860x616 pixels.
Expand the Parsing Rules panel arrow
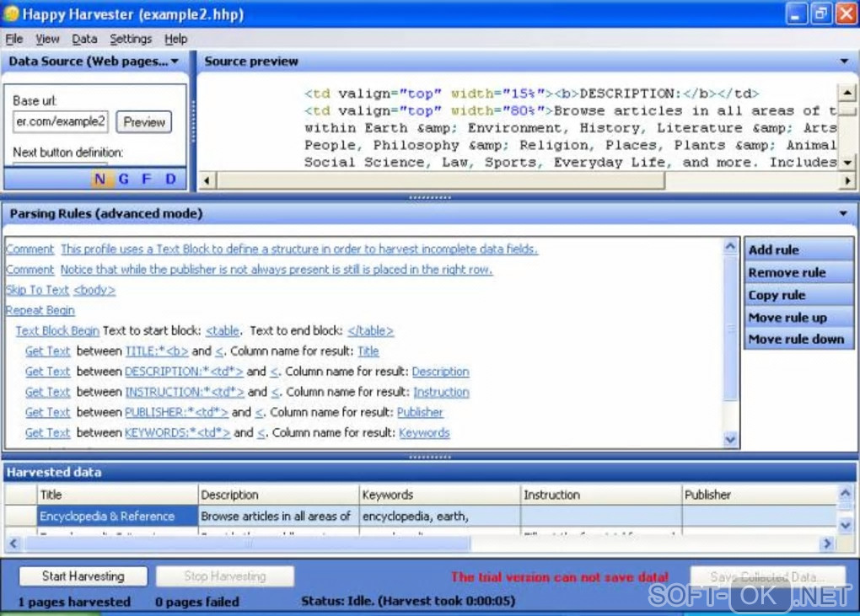point(843,213)
